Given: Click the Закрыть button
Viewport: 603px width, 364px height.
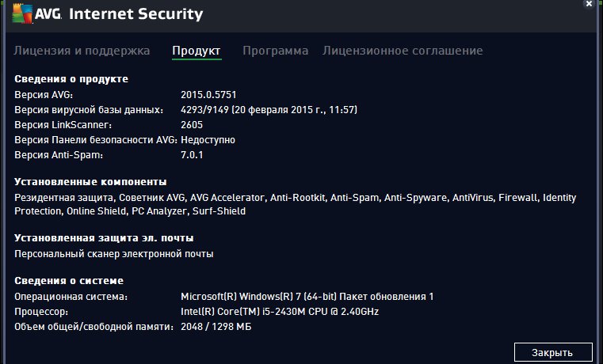Looking at the screenshot, I should (x=553, y=352).
